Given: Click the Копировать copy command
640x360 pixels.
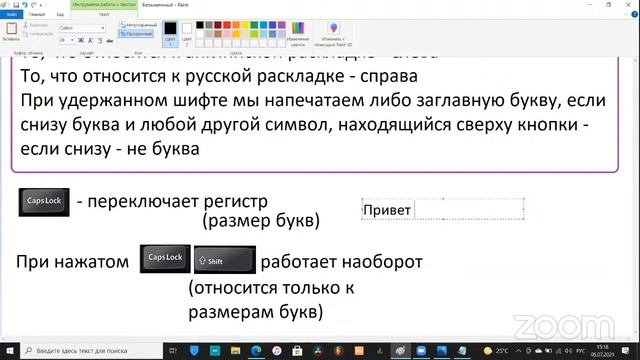Looking at the screenshot, I should 38,34.
